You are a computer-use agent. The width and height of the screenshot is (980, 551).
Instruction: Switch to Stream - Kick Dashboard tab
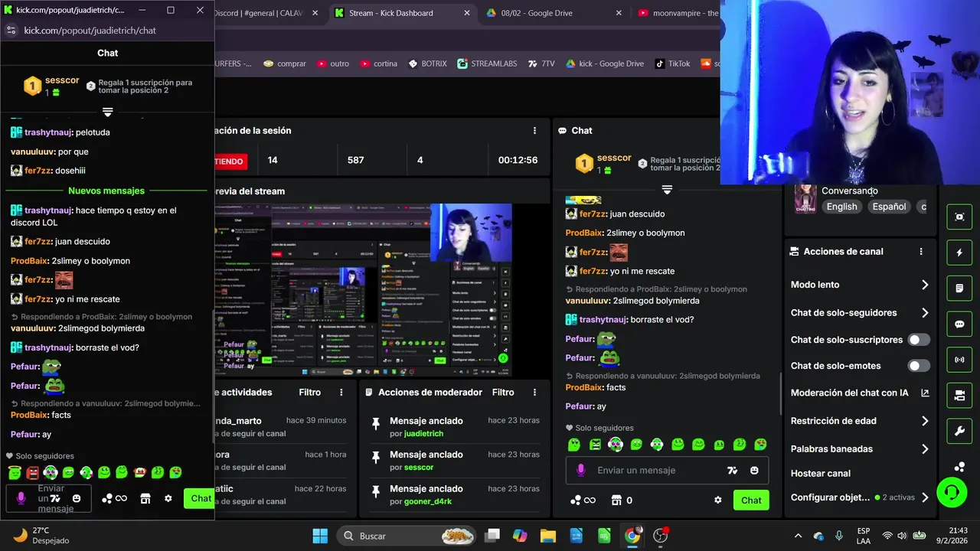[x=402, y=13]
